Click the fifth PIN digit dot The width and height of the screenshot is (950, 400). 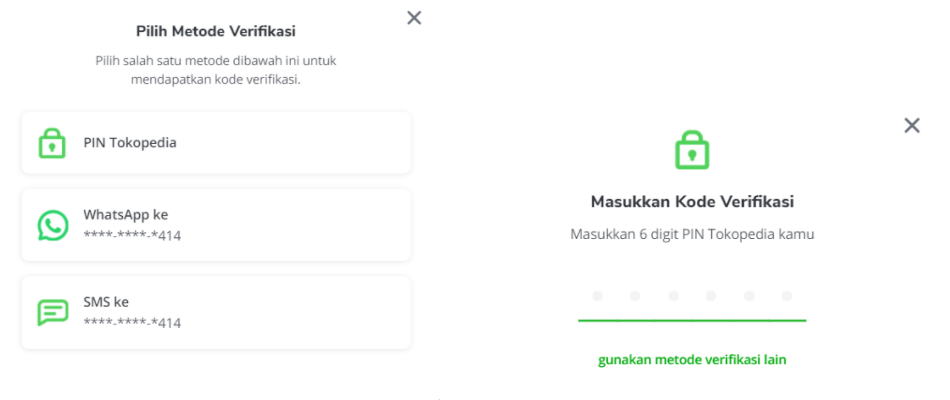(x=749, y=296)
